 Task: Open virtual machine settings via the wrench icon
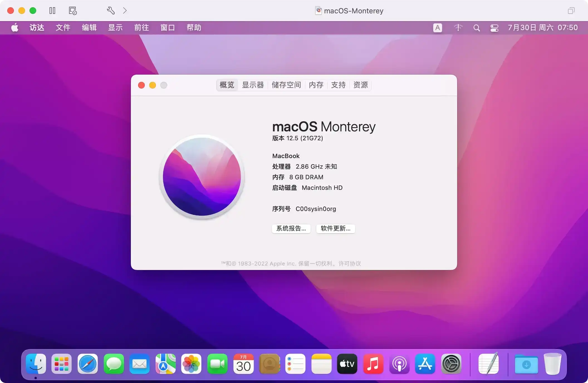[x=111, y=11]
